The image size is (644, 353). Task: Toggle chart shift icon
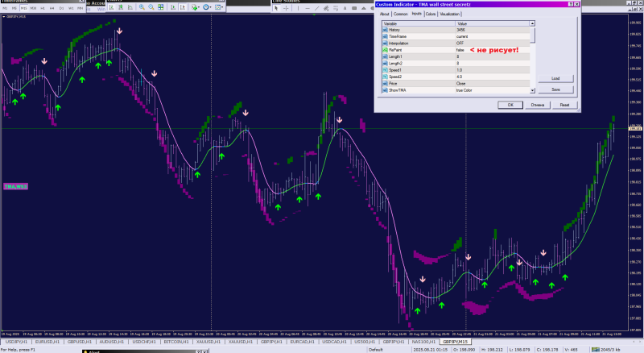pyautogui.click(x=183, y=7)
